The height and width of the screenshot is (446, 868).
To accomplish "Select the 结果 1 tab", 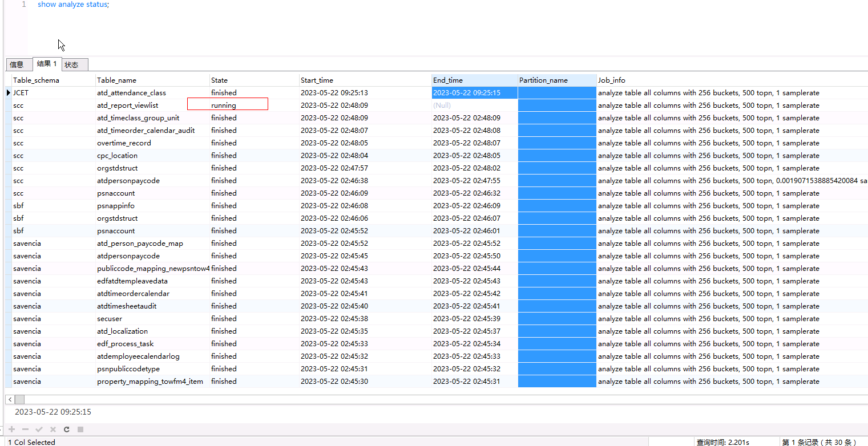I will point(47,64).
